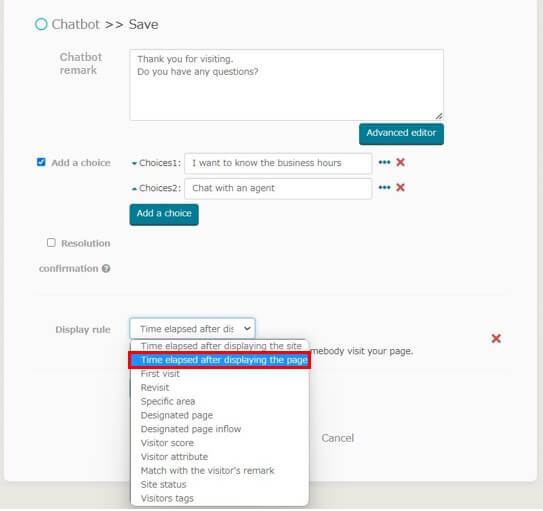Move Choices1 down with arrow
The image size is (543, 511).
134,163
